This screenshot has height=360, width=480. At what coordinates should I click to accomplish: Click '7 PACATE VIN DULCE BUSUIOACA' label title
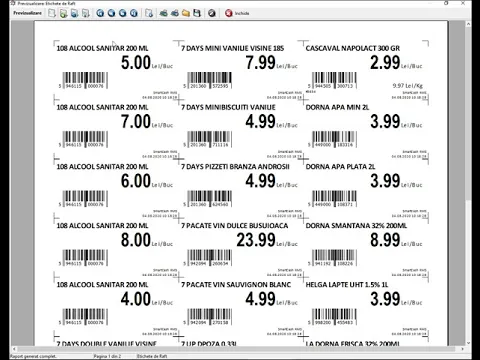[235, 226]
